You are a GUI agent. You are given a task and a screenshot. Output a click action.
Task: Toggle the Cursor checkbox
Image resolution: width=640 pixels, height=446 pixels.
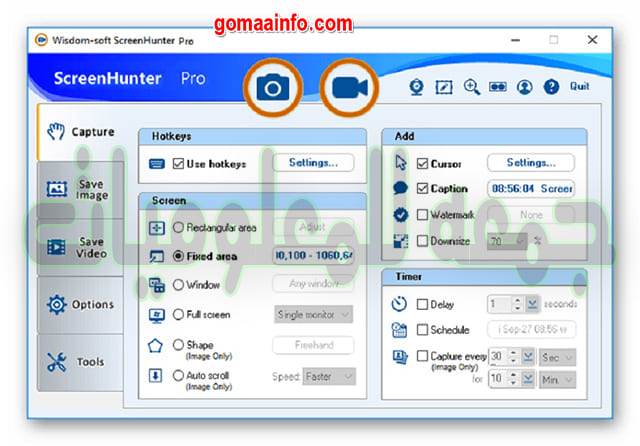coord(422,164)
